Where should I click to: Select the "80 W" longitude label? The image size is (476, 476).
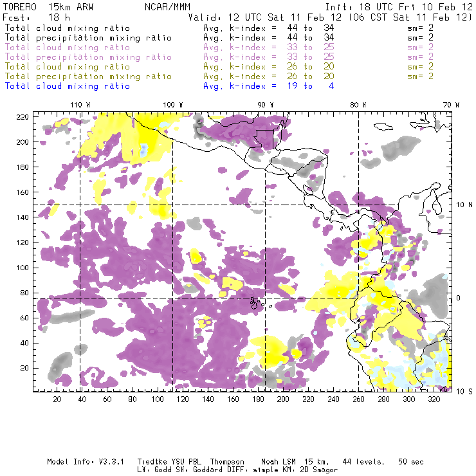(358, 105)
